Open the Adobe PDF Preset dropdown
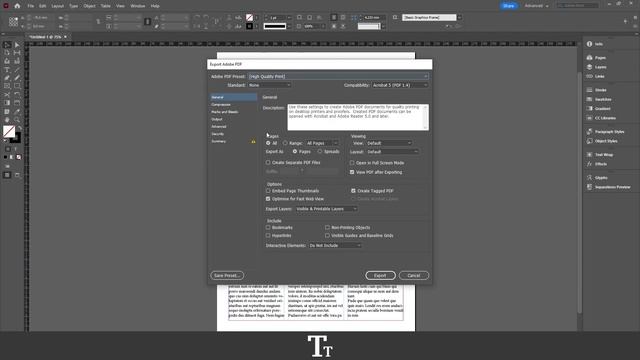The image size is (640, 360). (x=338, y=76)
